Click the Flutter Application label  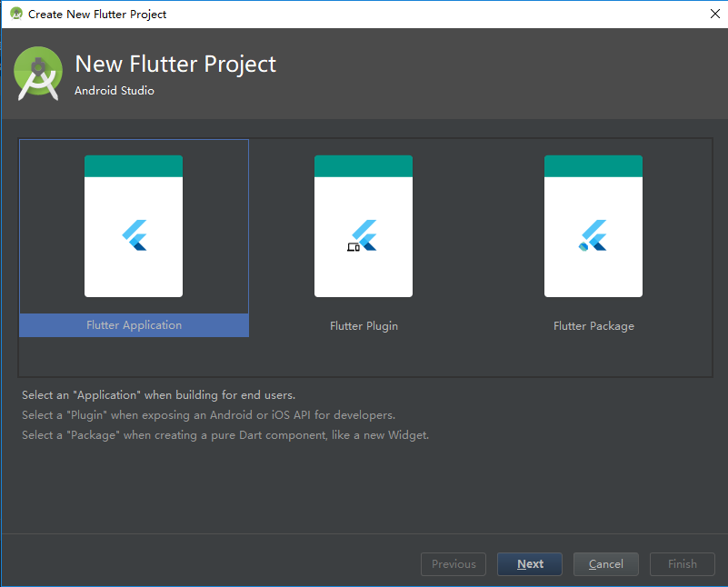134,325
